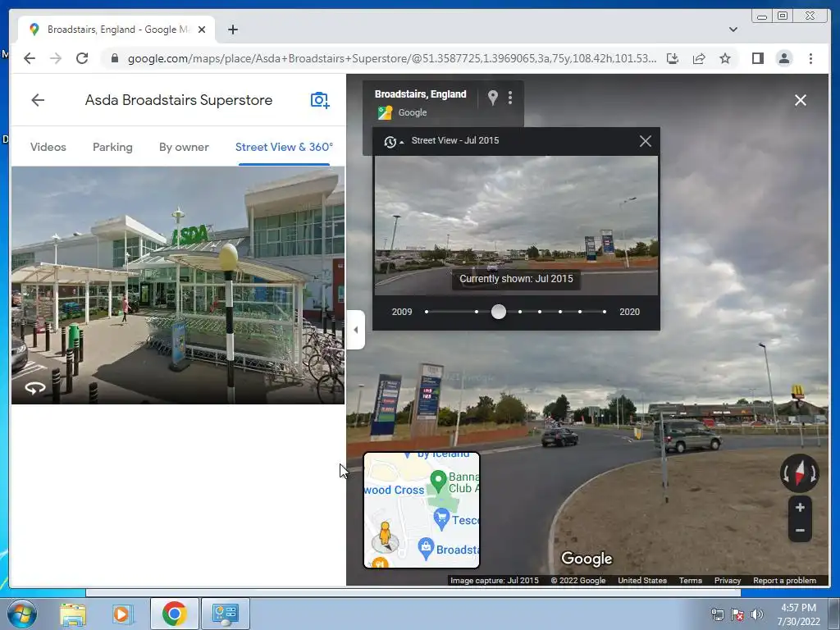Close the Street View time machine panel
The height and width of the screenshot is (630, 840).
coord(645,141)
